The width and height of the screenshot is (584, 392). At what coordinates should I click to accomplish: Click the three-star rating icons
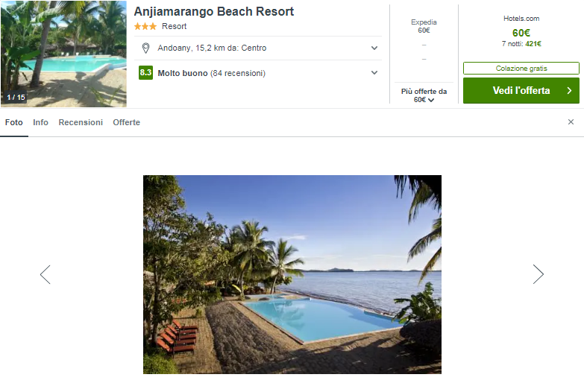tap(145, 26)
